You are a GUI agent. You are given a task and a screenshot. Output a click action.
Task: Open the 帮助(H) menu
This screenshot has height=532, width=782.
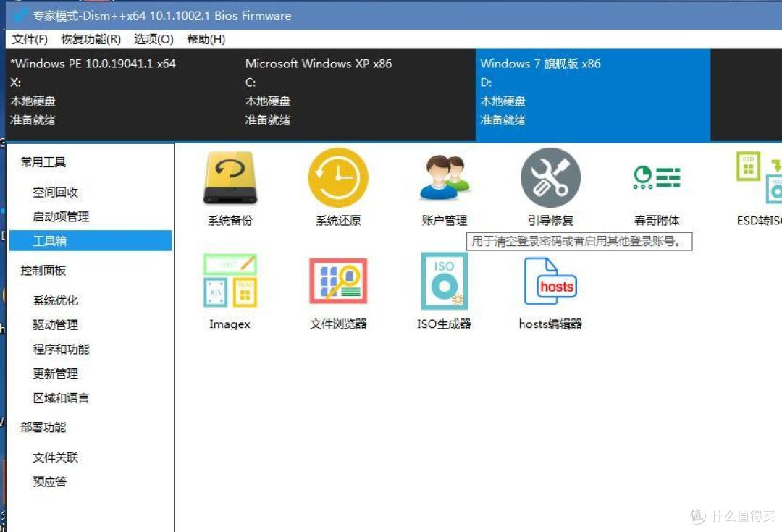pyautogui.click(x=206, y=39)
